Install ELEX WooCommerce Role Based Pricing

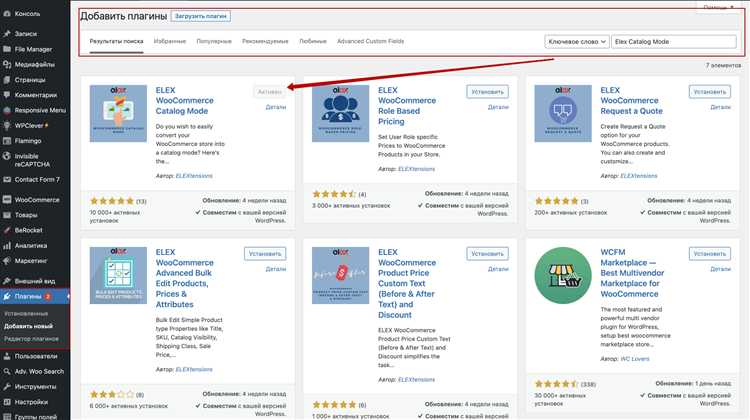click(487, 92)
